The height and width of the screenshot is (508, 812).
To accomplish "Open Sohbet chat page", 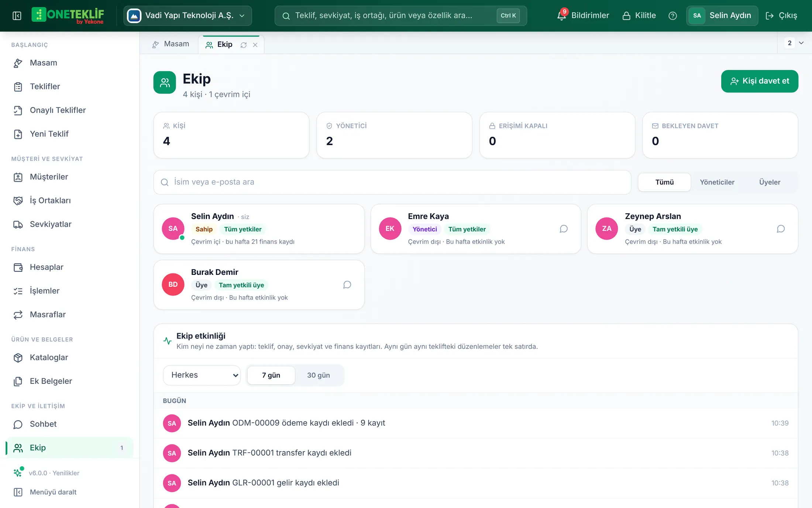I will pos(70,424).
